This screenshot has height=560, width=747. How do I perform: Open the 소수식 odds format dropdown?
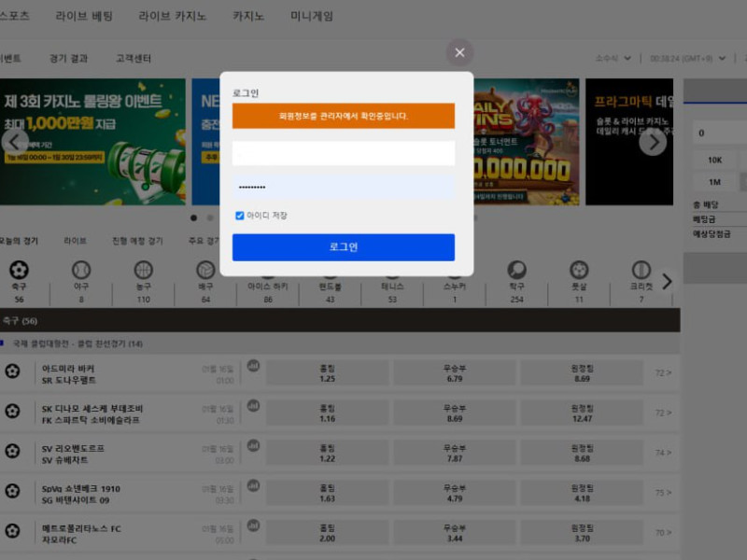coord(613,58)
